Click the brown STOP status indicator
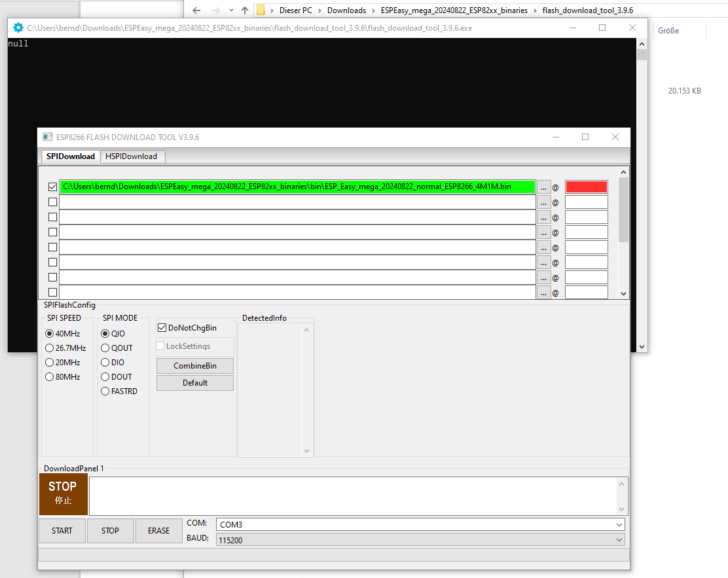This screenshot has height=578, width=728. [63, 494]
